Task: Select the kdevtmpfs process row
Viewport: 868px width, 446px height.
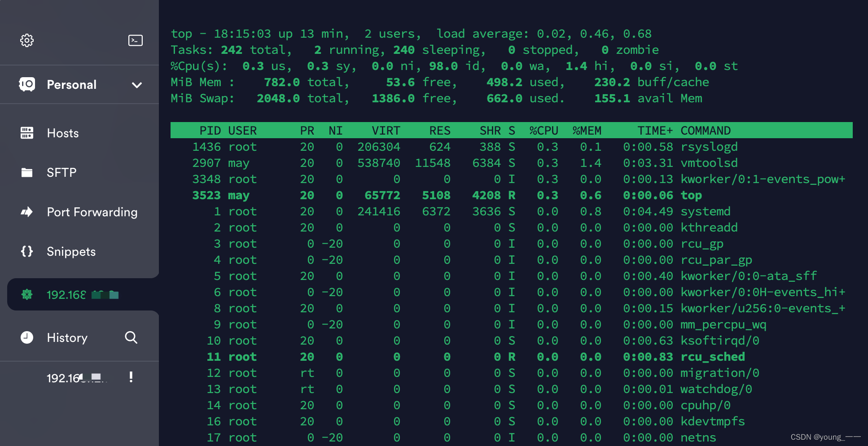Action: (512, 421)
